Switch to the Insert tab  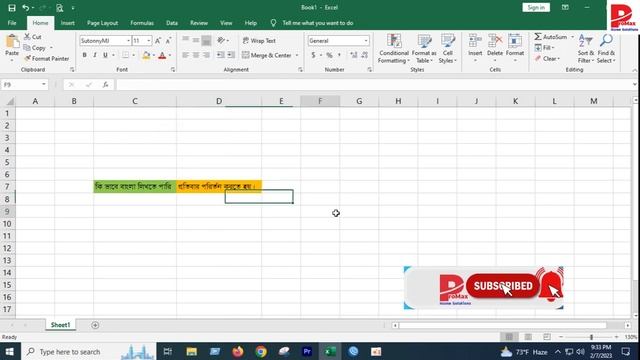pyautogui.click(x=67, y=23)
